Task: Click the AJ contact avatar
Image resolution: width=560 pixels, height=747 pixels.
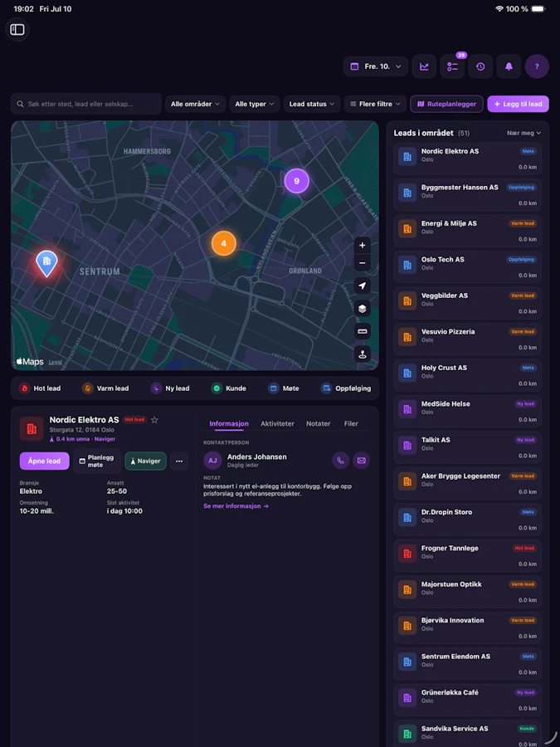Action: pyautogui.click(x=212, y=461)
